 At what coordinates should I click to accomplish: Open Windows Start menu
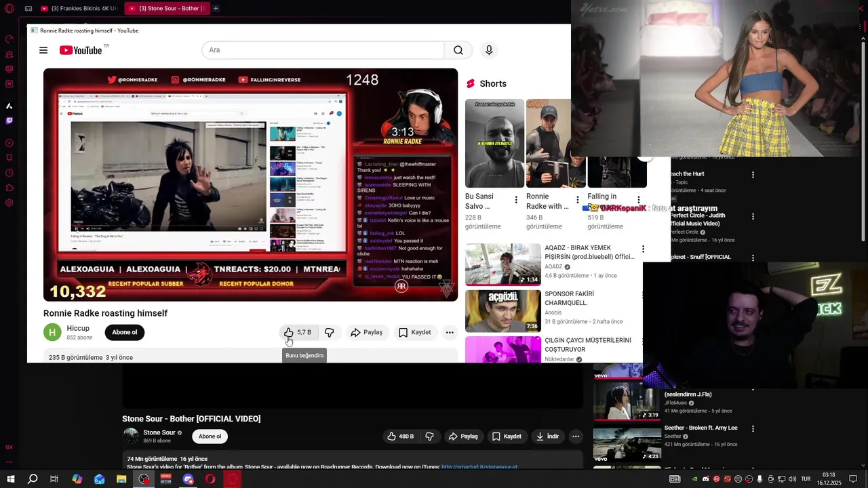click(x=10, y=479)
